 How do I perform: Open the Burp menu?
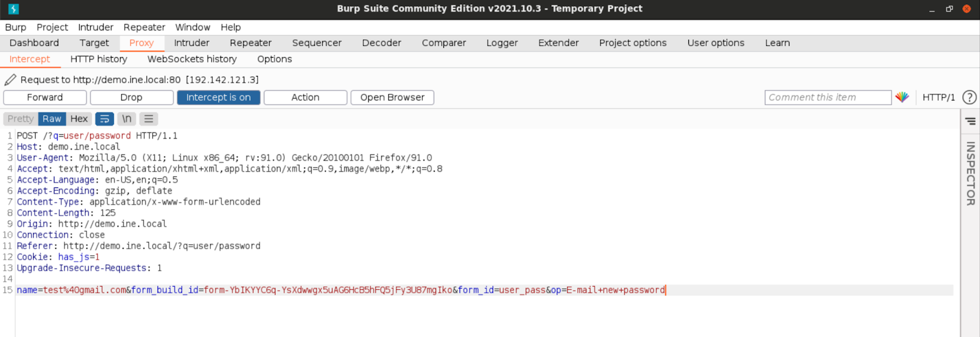[16, 27]
